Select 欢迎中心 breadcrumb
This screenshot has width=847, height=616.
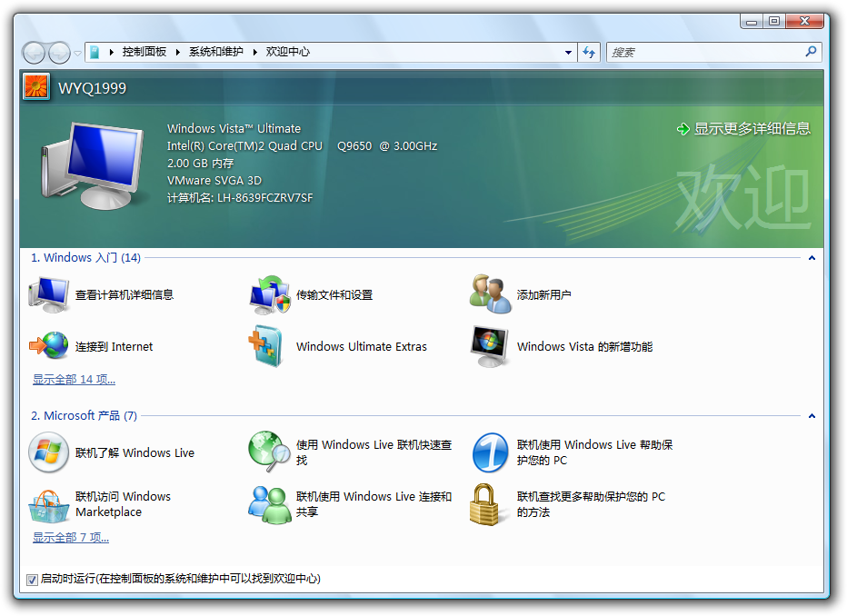pyautogui.click(x=287, y=52)
